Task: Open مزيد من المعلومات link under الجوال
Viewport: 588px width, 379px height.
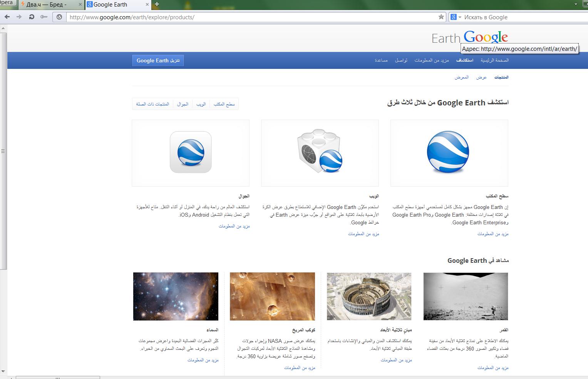Action: (x=234, y=226)
